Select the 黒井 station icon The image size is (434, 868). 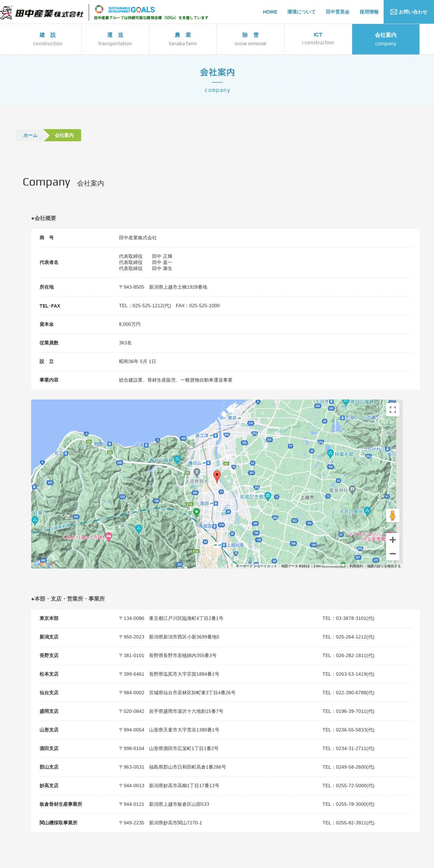(x=239, y=418)
